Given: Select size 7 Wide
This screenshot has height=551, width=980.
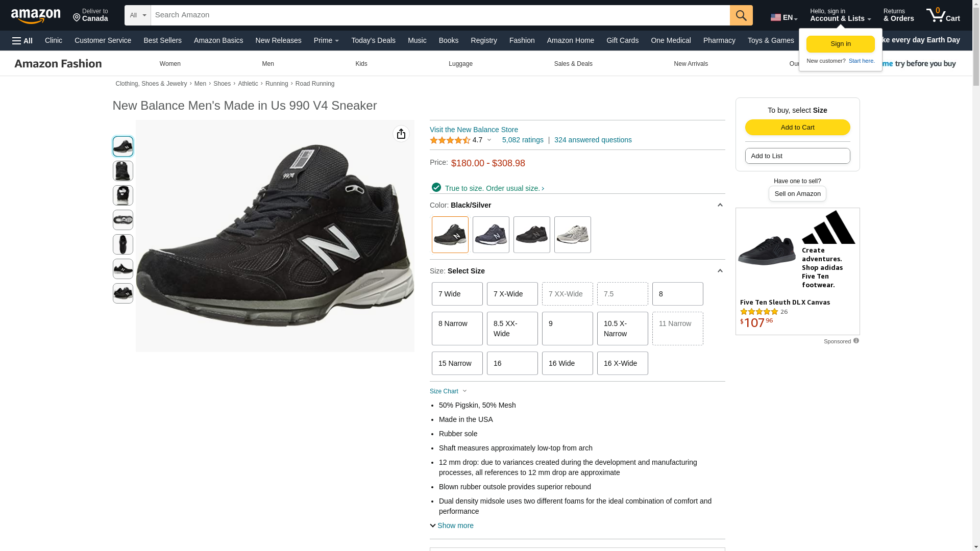Looking at the screenshot, I should [457, 294].
